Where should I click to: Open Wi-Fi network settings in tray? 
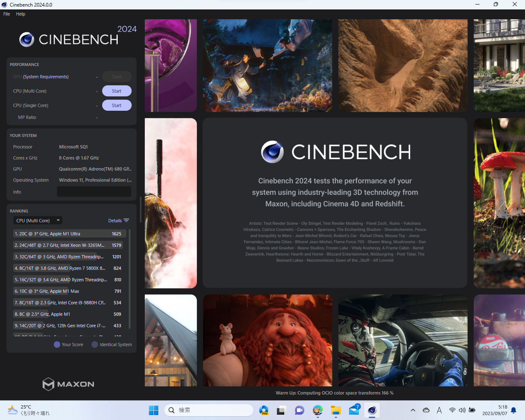[x=452, y=410]
